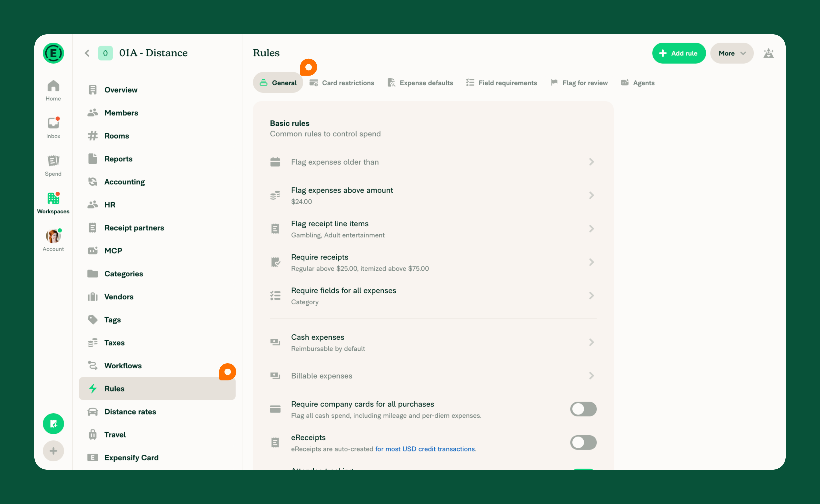Click the workspace avatar labeled 0
820x504 pixels.
105,53
